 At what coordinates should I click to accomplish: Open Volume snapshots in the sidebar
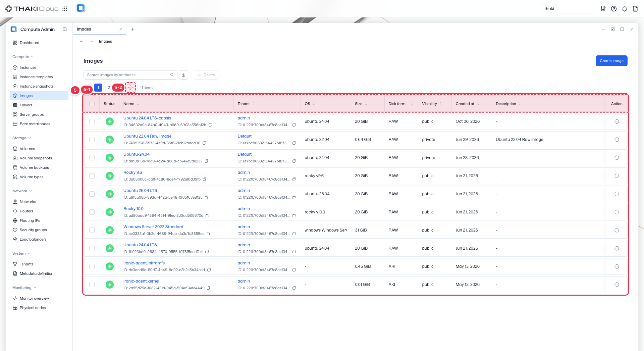pos(39,158)
